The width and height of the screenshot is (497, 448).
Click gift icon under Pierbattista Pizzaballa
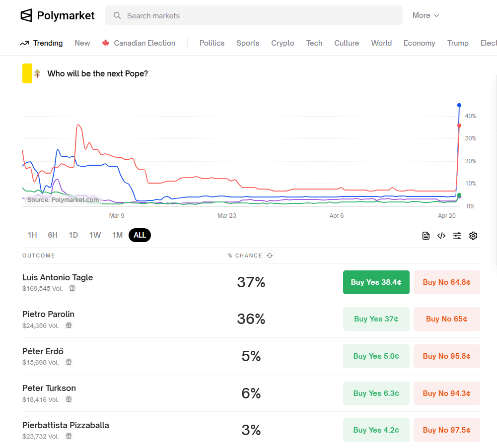coord(69,436)
